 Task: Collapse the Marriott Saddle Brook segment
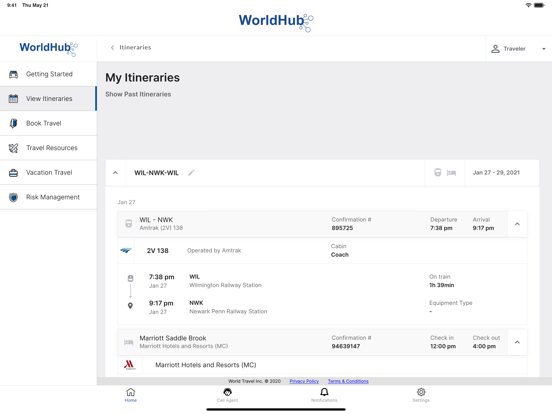tap(517, 342)
